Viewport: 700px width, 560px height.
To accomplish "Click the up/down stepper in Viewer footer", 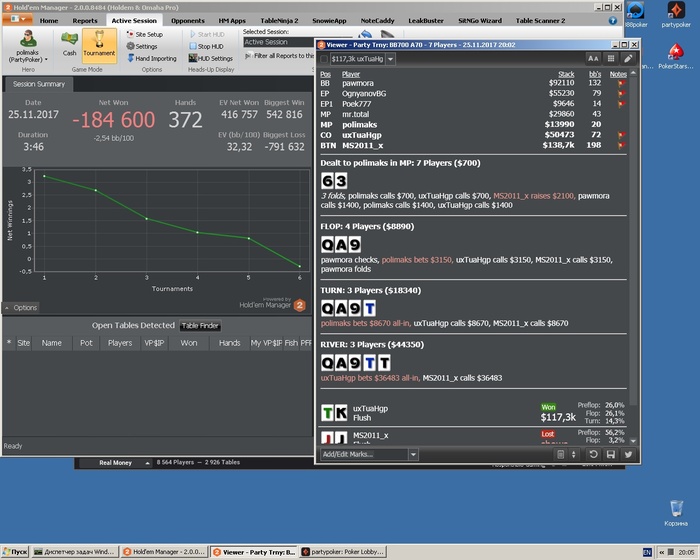I will point(574,454).
